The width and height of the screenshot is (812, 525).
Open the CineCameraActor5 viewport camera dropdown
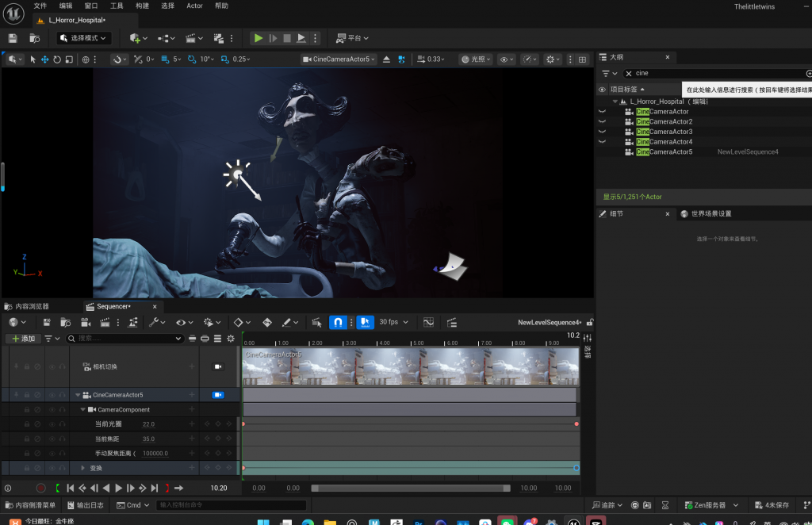point(339,59)
